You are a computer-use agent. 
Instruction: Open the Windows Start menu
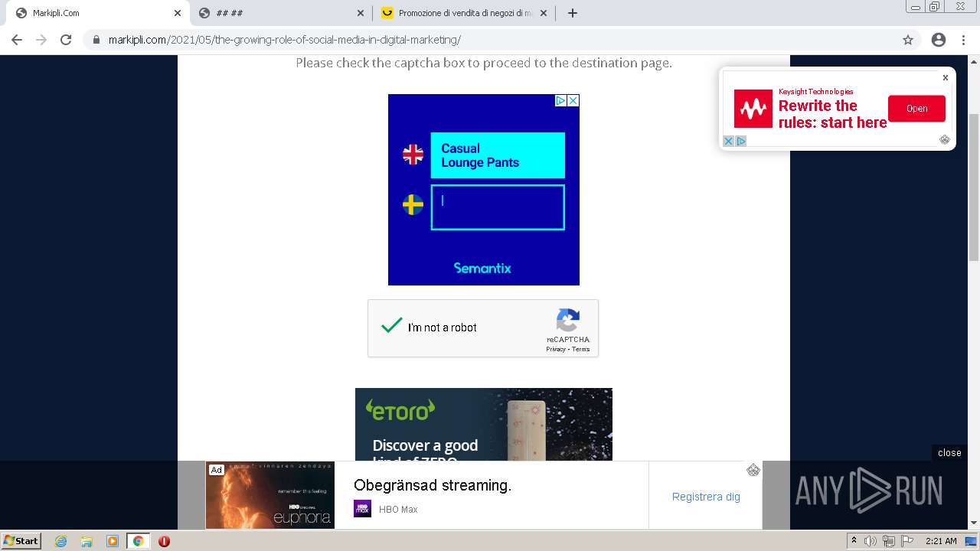pos(21,540)
